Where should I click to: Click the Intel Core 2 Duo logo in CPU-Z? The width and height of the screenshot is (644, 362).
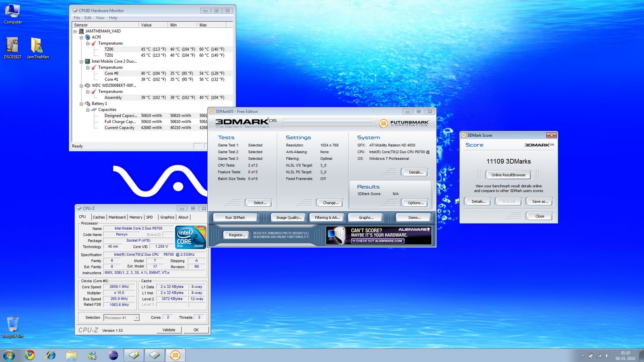(191, 237)
